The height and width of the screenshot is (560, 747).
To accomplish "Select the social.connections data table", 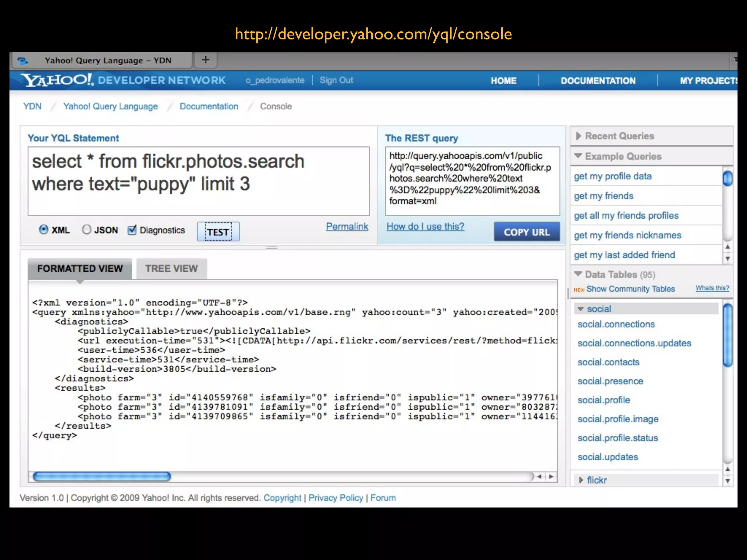I will click(x=616, y=324).
